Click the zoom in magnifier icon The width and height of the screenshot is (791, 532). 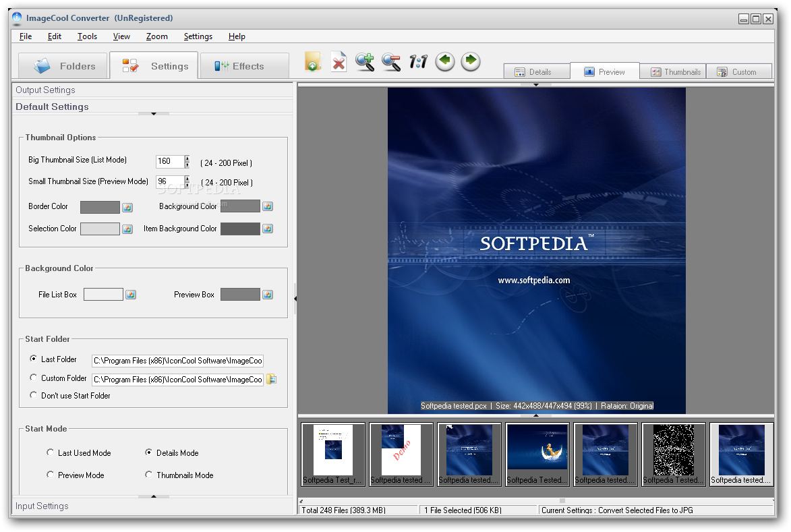(x=365, y=62)
